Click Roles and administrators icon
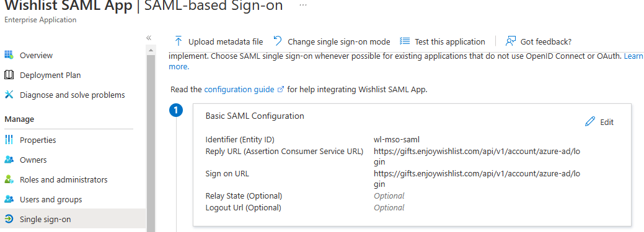 click(9, 179)
